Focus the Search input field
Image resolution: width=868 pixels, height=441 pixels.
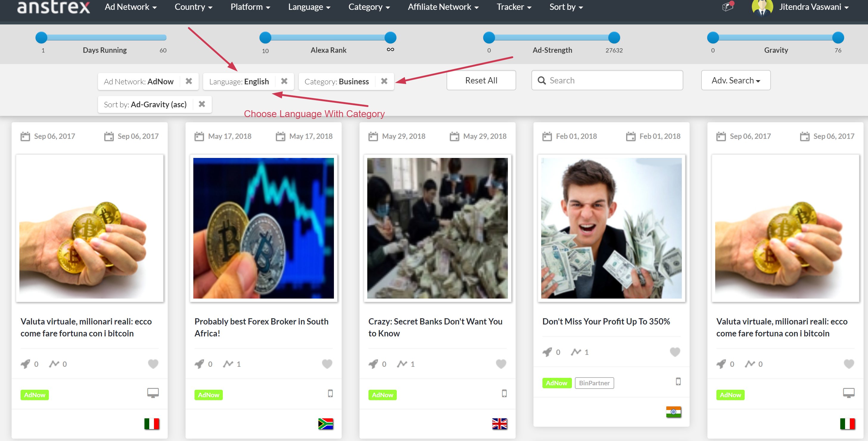[x=607, y=80]
